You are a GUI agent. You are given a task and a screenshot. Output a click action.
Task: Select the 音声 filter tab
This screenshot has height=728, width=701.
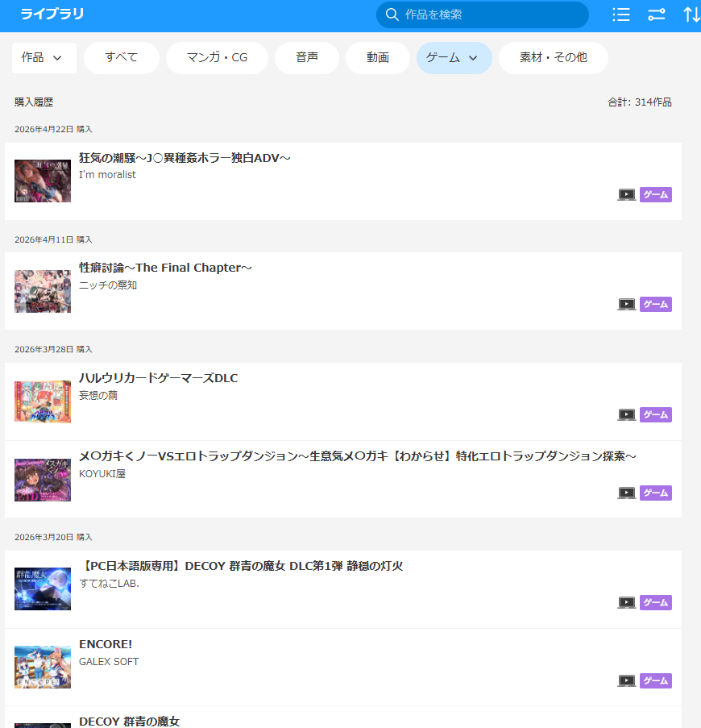(x=307, y=57)
